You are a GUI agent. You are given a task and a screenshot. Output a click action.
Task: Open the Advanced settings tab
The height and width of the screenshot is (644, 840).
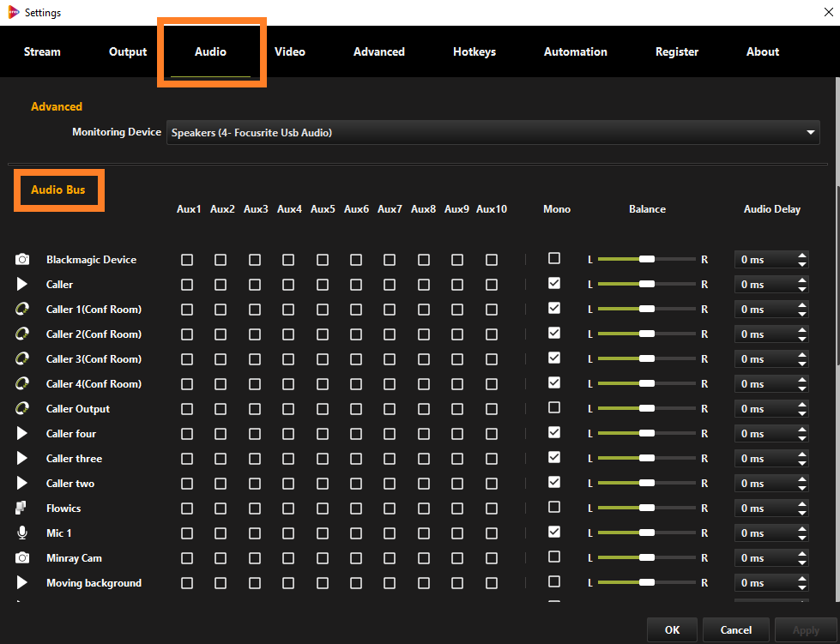pyautogui.click(x=379, y=52)
